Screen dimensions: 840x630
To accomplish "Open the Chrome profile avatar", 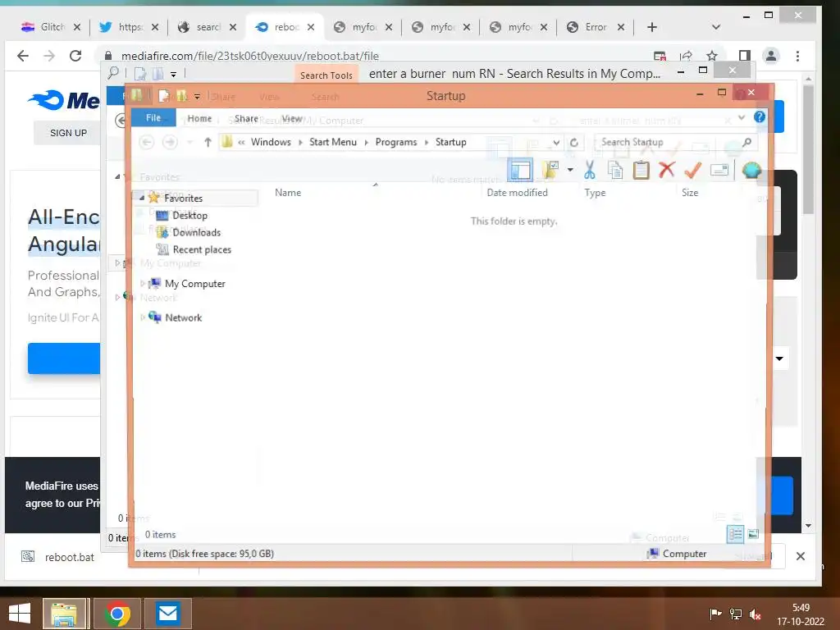I will (x=771, y=56).
